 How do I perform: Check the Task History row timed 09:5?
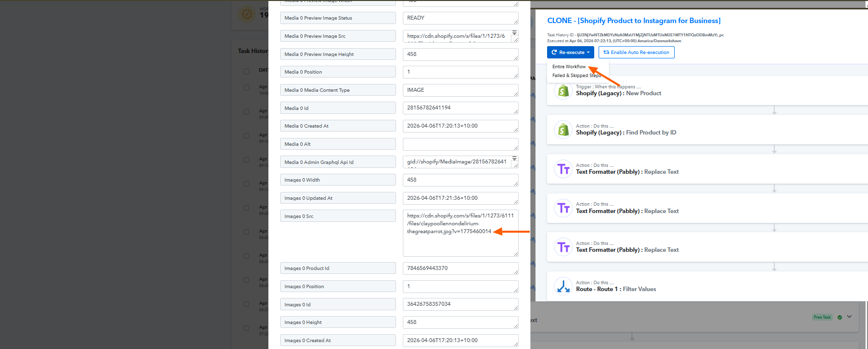click(246, 112)
